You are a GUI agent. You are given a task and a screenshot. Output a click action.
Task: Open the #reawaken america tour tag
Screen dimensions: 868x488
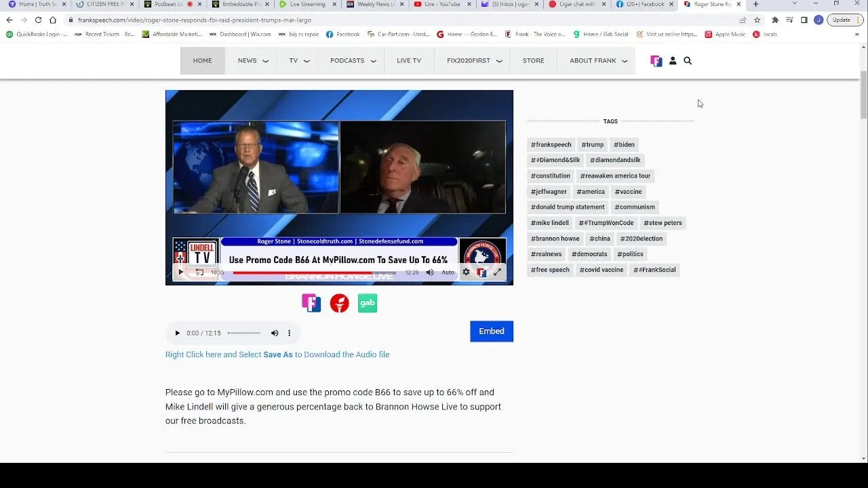[x=615, y=176]
